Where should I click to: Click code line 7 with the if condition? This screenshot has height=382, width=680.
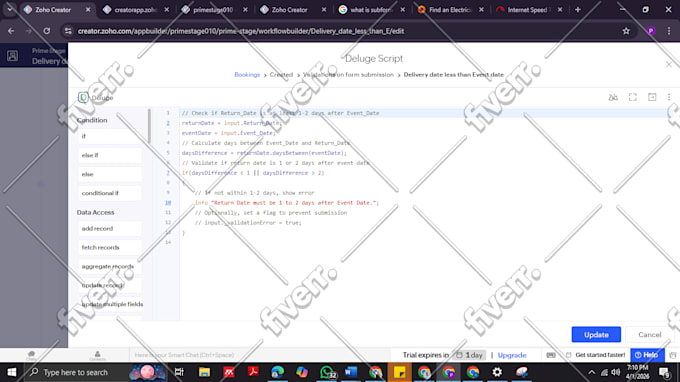pyautogui.click(x=253, y=173)
